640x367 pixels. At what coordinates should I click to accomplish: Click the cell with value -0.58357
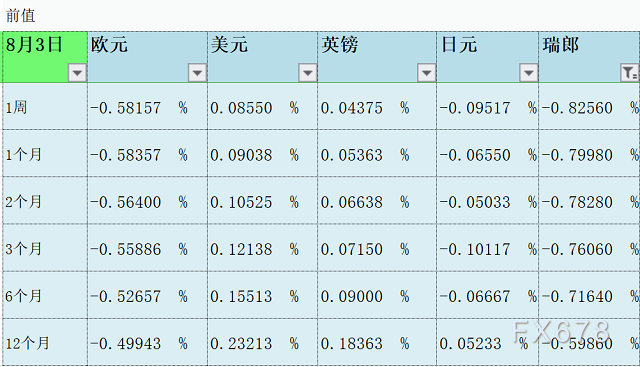coord(147,153)
